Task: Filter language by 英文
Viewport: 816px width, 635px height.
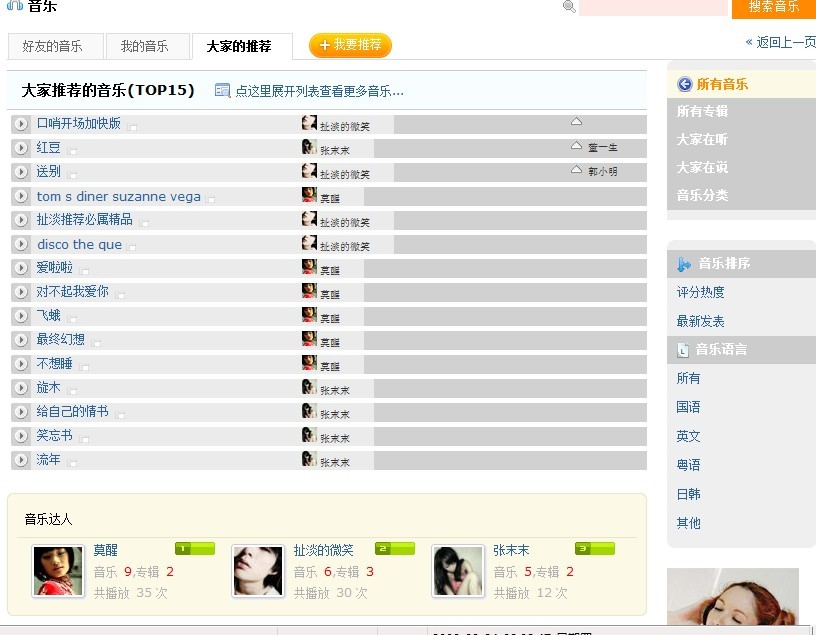Action: pos(688,436)
